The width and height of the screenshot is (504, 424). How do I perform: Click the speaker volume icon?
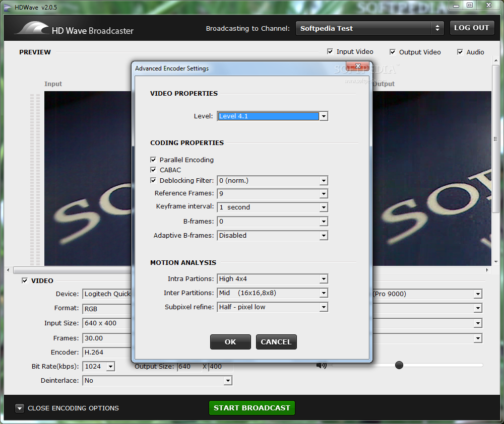coord(322,365)
